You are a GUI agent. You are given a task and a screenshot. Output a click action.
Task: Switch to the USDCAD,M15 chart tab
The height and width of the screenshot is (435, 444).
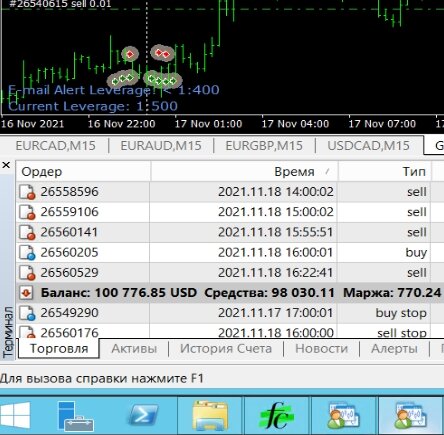368,146
